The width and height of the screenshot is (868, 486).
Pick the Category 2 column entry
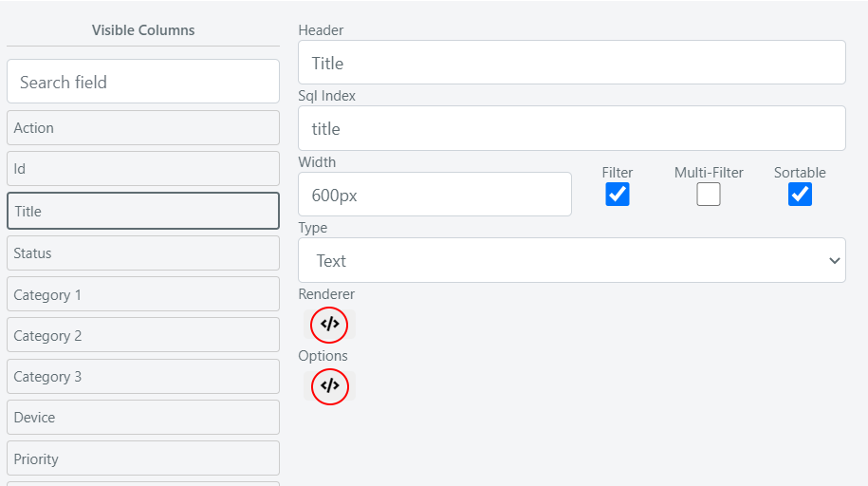coord(143,335)
